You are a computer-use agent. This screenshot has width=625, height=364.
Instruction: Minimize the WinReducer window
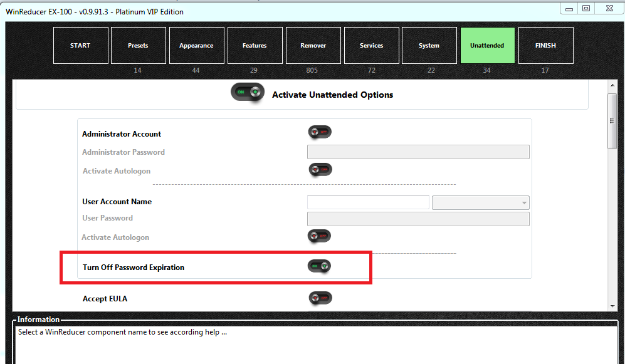point(569,8)
